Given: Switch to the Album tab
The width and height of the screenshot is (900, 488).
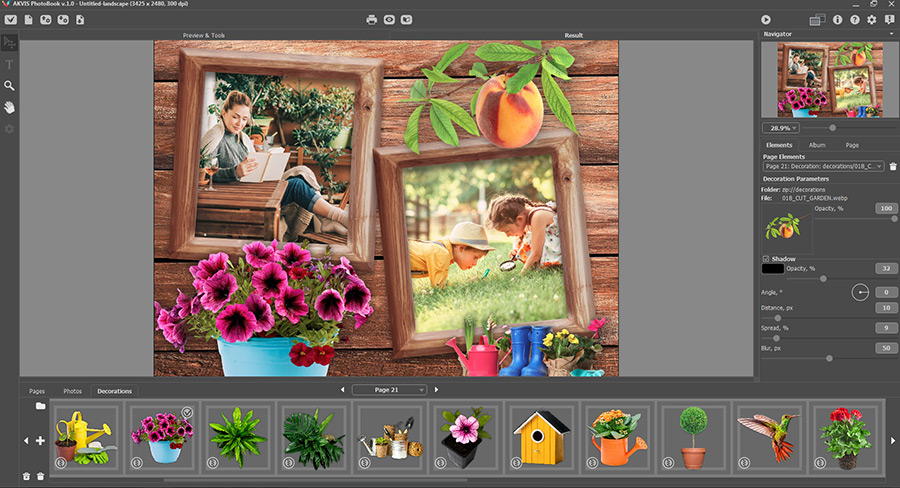Looking at the screenshot, I should [817, 145].
